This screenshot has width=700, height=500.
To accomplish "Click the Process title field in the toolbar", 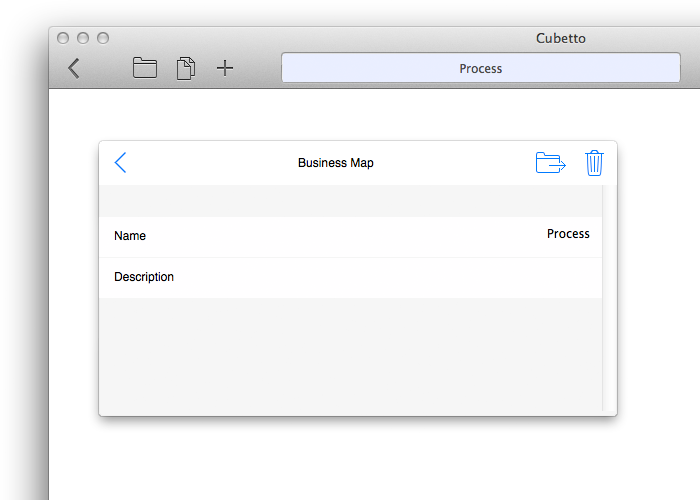I will point(481,68).
